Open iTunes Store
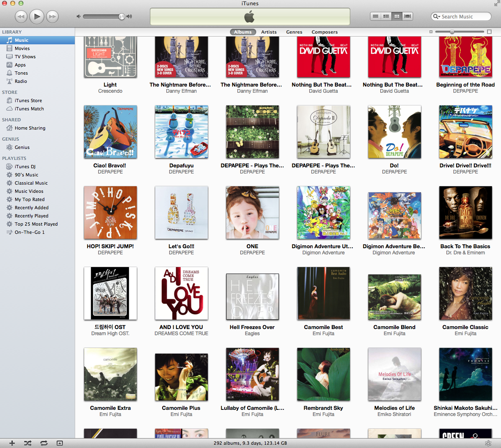Screen dimensions: 501x448 pos(37,101)
